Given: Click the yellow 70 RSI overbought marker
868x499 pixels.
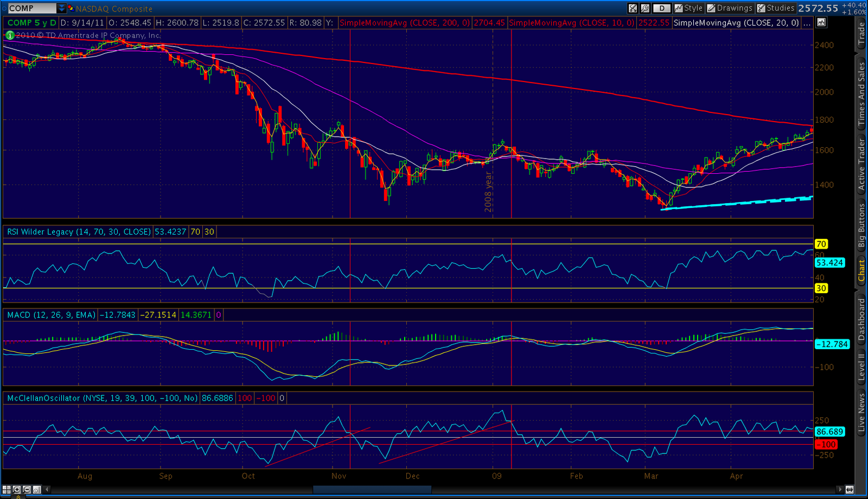Looking at the screenshot, I should click(821, 244).
